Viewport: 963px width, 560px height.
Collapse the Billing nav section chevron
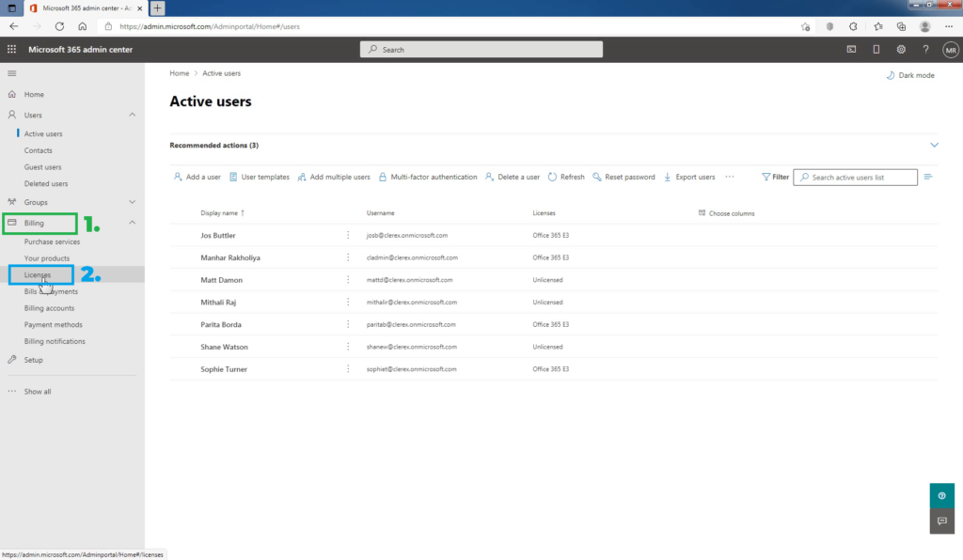click(132, 223)
